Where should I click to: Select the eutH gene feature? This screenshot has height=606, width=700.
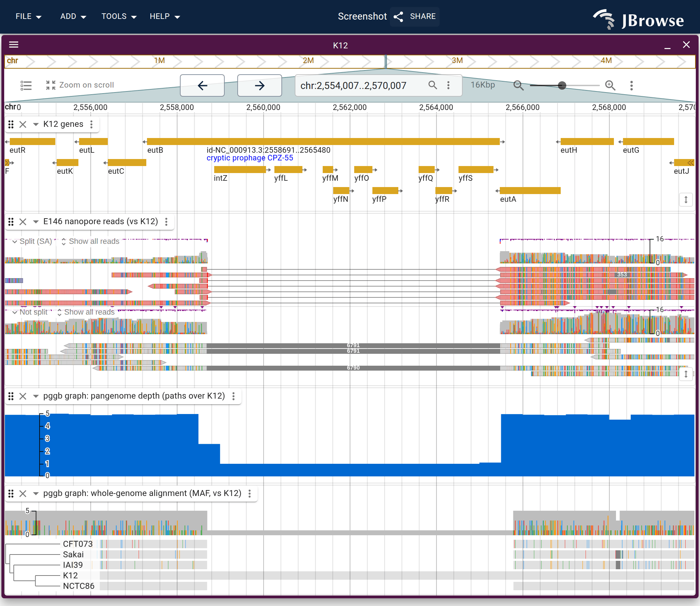pyautogui.click(x=587, y=142)
